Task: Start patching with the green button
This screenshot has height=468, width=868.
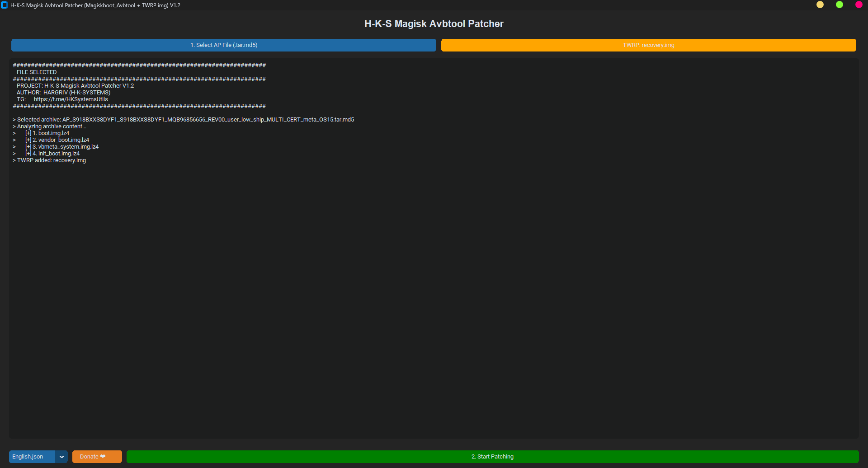Action: point(492,456)
